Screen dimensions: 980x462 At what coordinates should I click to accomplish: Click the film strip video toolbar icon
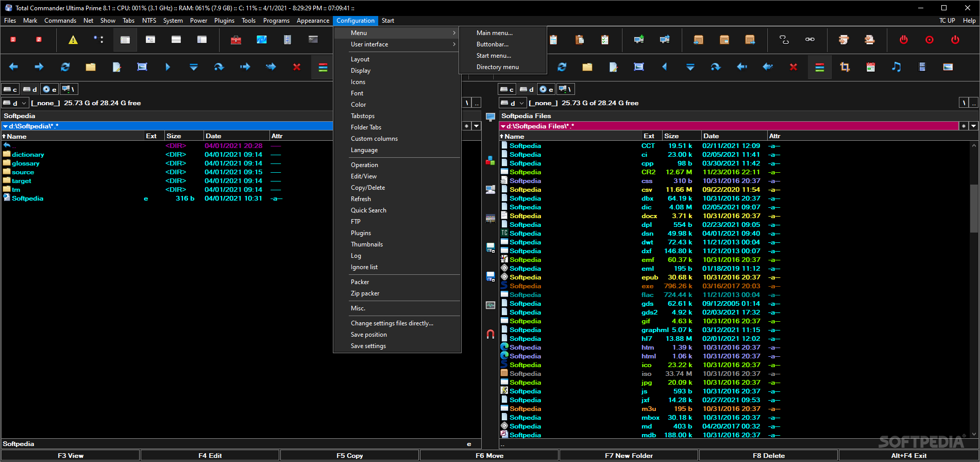click(922, 67)
